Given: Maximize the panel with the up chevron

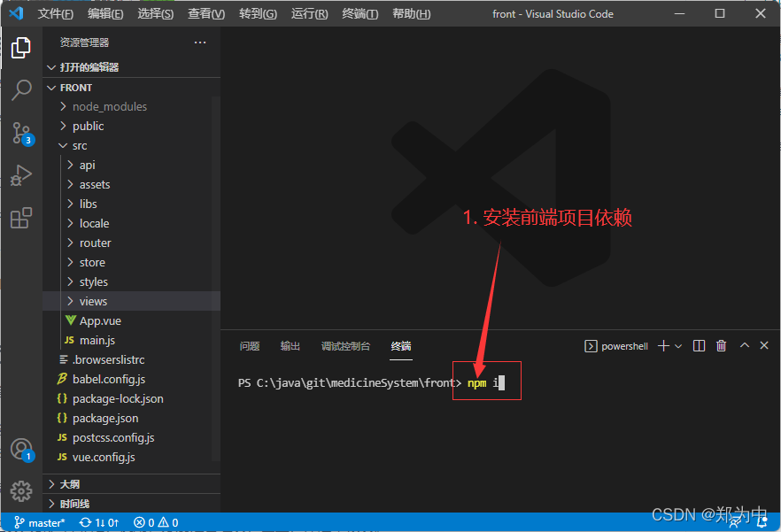Looking at the screenshot, I should [744, 345].
